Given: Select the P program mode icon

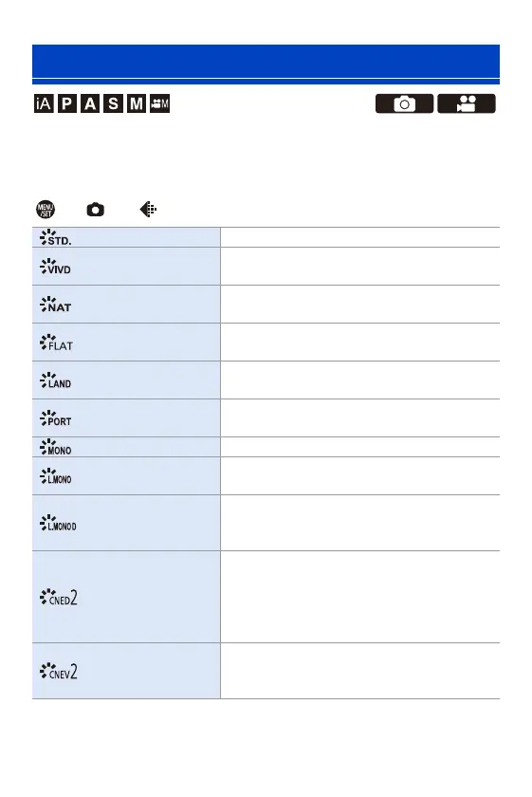Looking at the screenshot, I should coord(66,103).
